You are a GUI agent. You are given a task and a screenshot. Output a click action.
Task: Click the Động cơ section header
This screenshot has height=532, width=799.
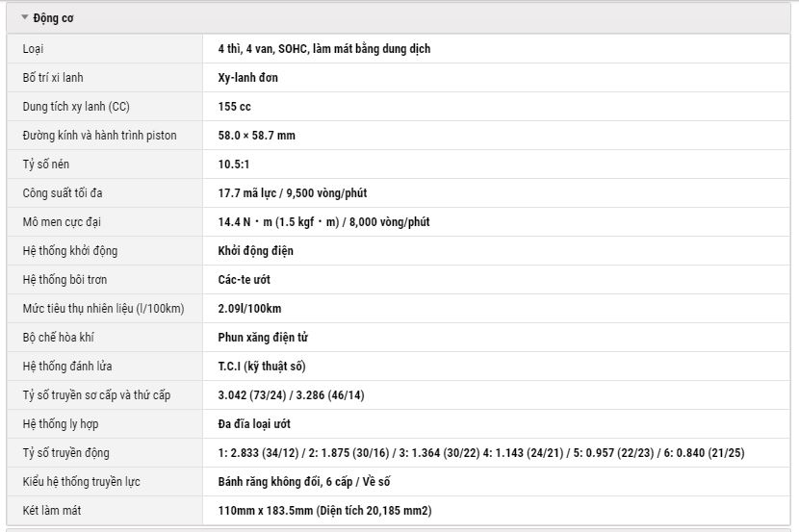398,18
